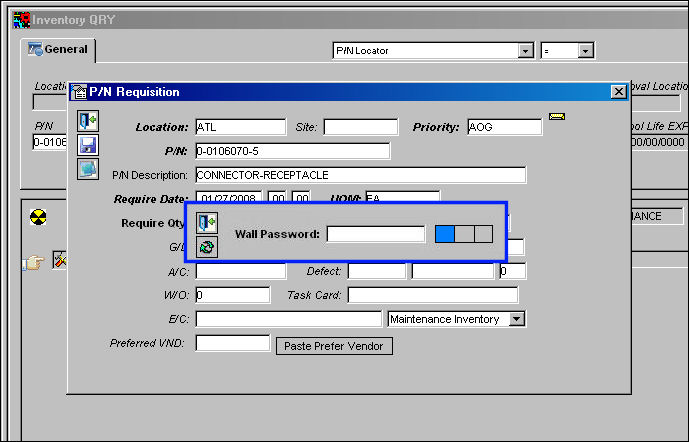The height and width of the screenshot is (442, 689).
Task: Click the yellow radiation hazard icon
Action: pyautogui.click(x=38, y=217)
